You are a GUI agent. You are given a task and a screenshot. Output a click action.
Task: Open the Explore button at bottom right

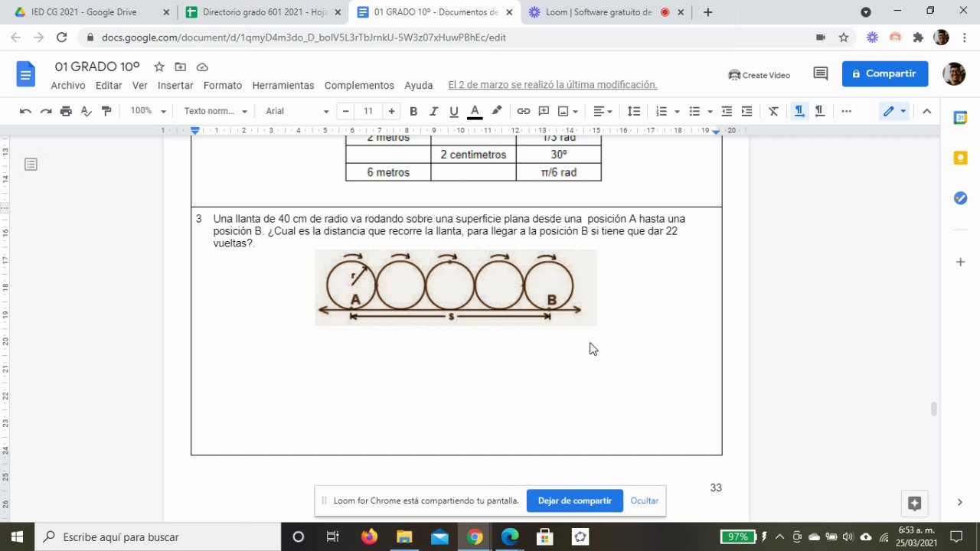914,503
